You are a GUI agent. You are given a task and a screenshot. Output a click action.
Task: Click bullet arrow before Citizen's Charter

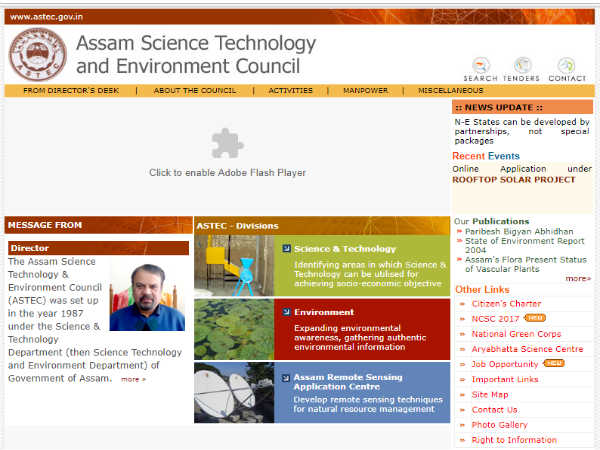(x=462, y=304)
